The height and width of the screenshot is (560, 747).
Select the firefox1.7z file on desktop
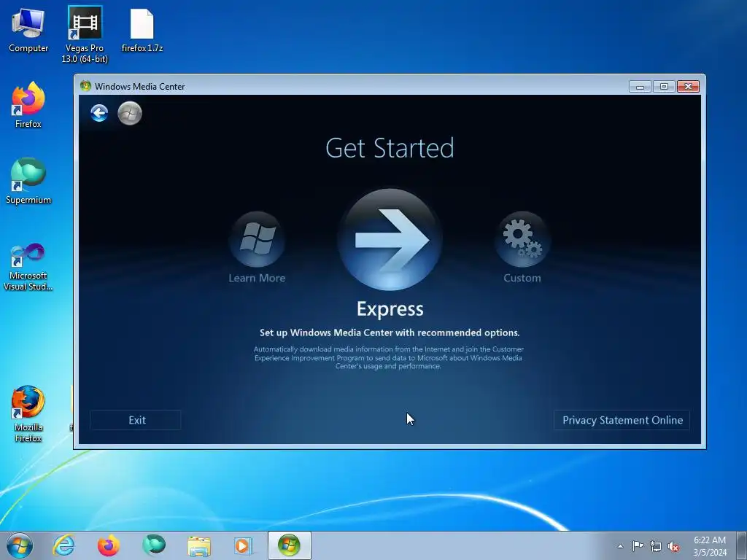[142, 31]
